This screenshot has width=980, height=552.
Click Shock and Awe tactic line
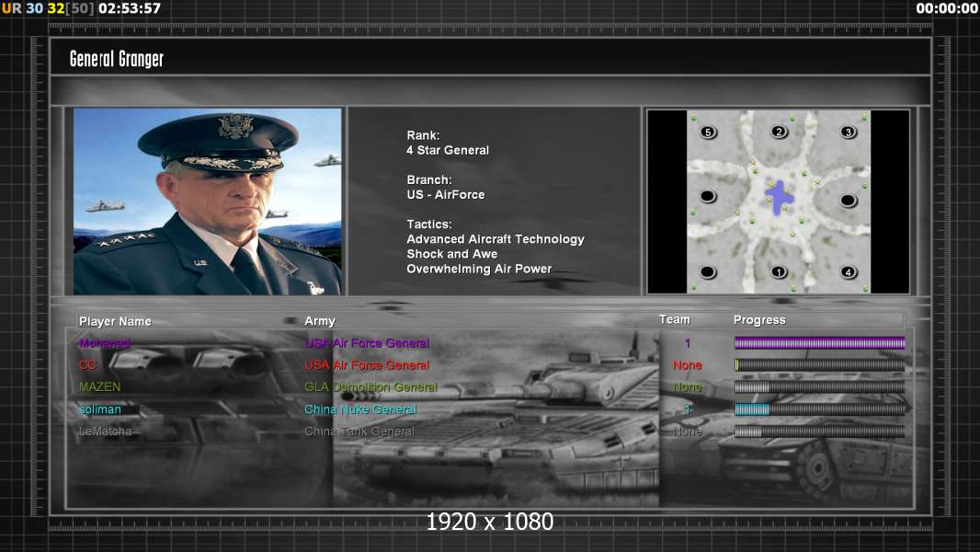coord(452,254)
